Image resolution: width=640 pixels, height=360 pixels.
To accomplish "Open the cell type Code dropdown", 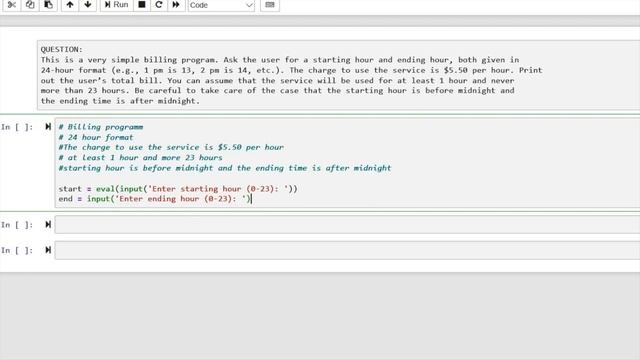I will [x=221, y=5].
